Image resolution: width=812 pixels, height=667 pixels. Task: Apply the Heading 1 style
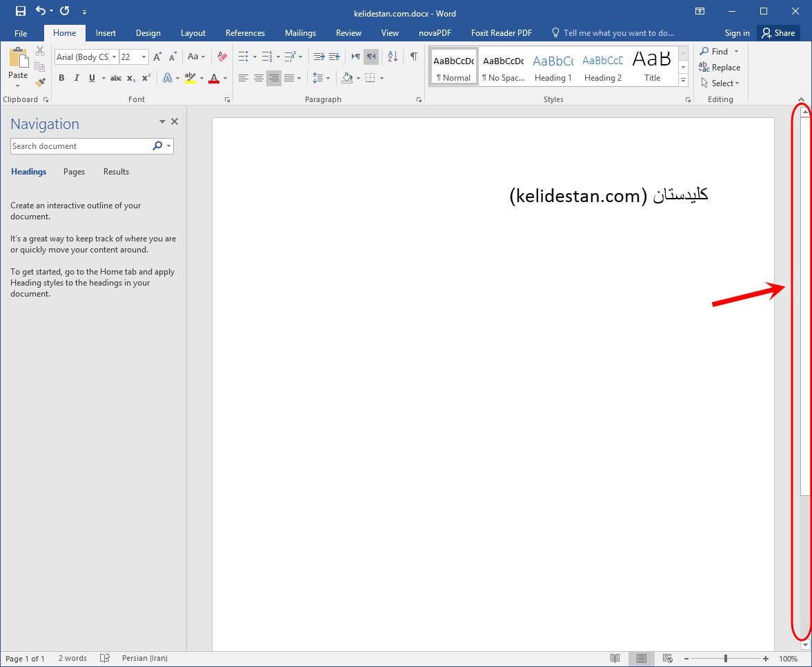553,66
